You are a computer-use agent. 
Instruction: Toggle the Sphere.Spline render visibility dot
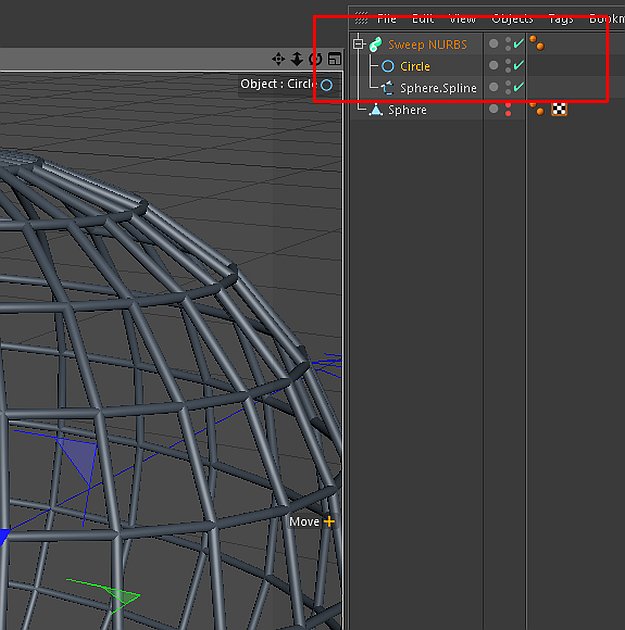(508, 92)
